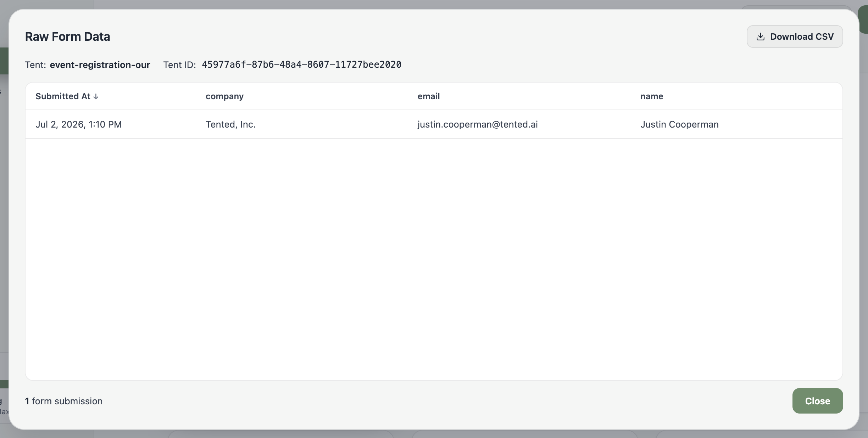
Task: Select the justin.cooperman@tented.ai email cell
Action: (477, 124)
